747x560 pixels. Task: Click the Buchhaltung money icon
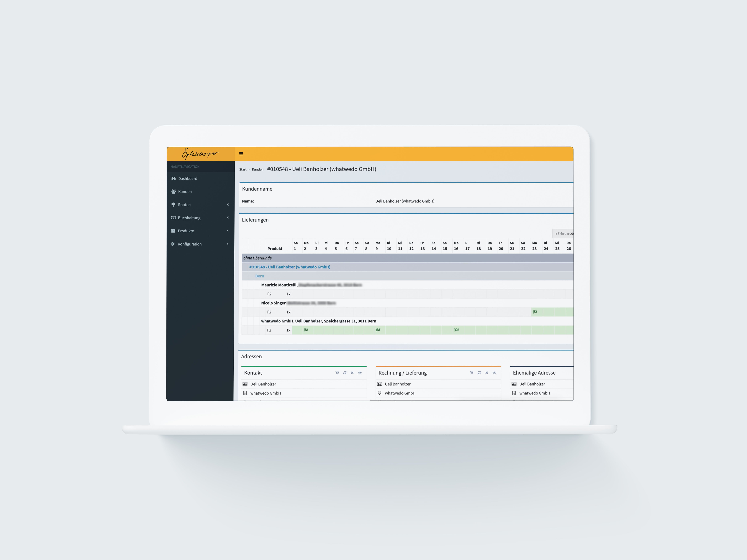click(x=173, y=218)
